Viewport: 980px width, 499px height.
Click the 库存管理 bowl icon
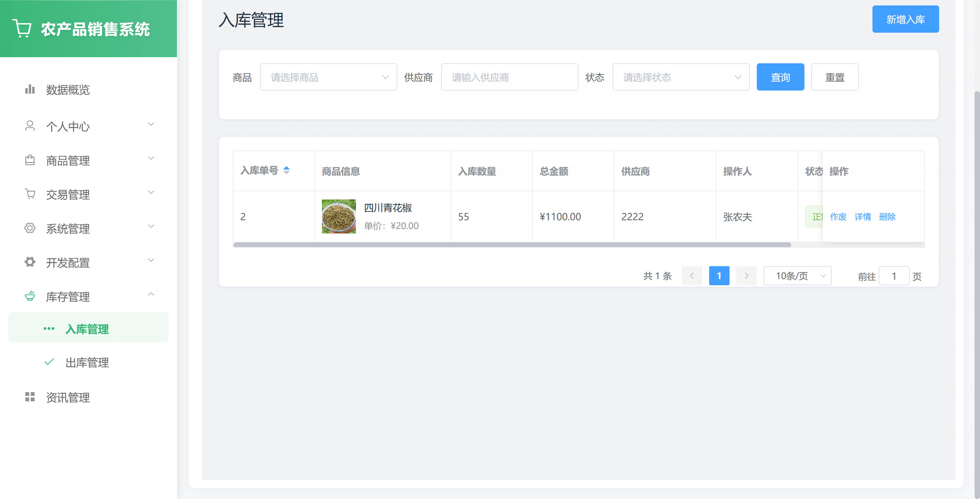[30, 296]
